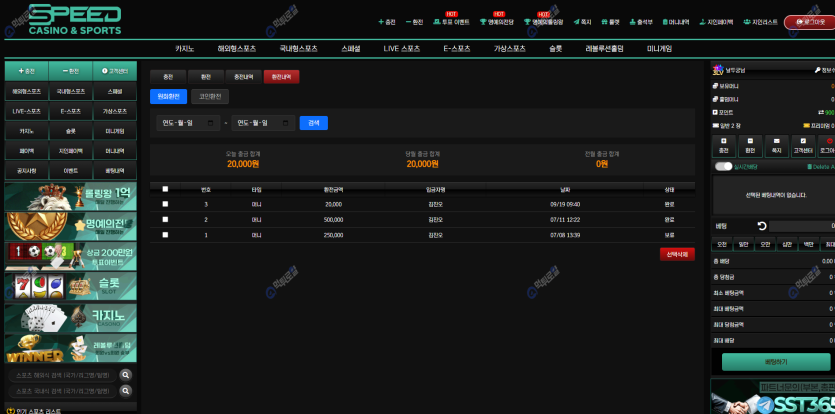835x414 pixels.
Task: Click the red 선택삭제 button
Action: pos(677,254)
